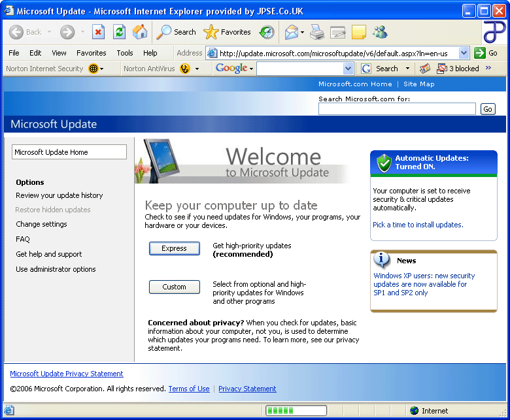This screenshot has width=510, height=420.
Task: Click the Mail envelope icon
Action: tap(292, 32)
